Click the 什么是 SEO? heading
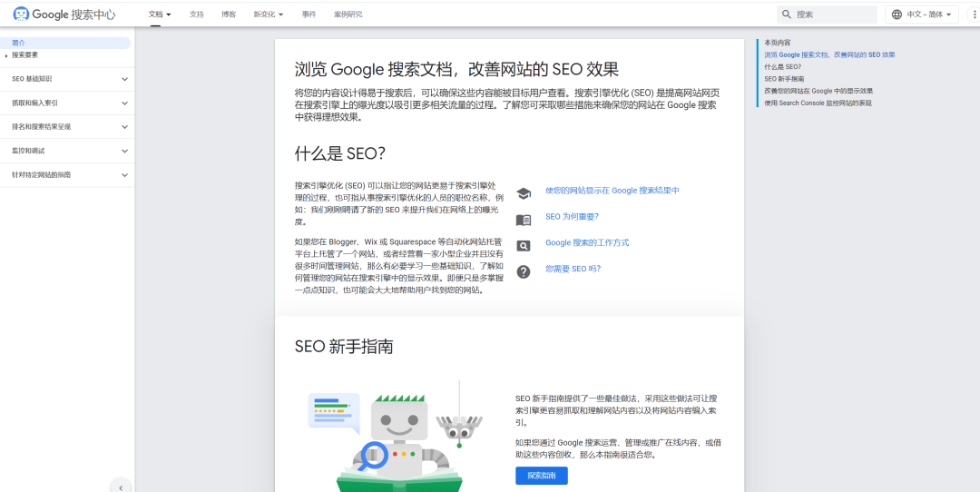 point(339,153)
